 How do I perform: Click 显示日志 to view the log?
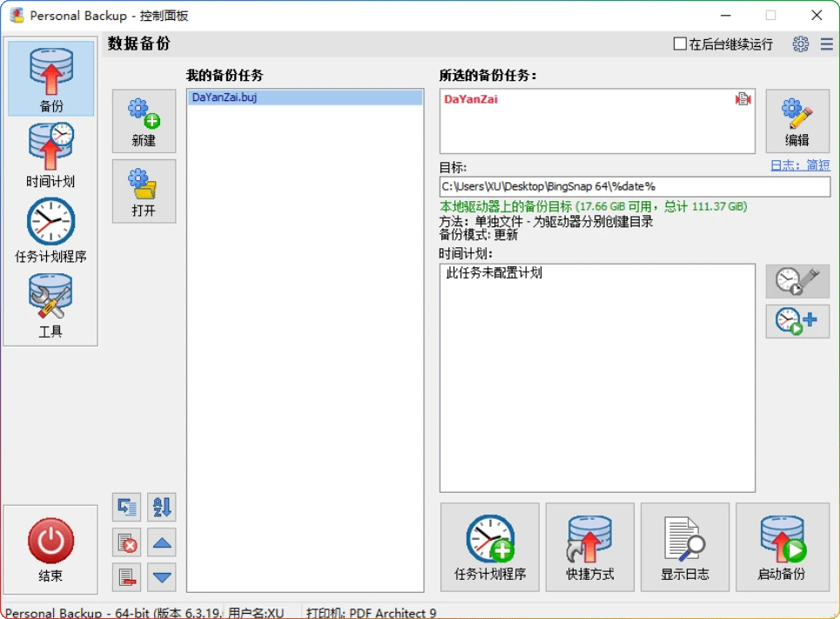coord(685,547)
